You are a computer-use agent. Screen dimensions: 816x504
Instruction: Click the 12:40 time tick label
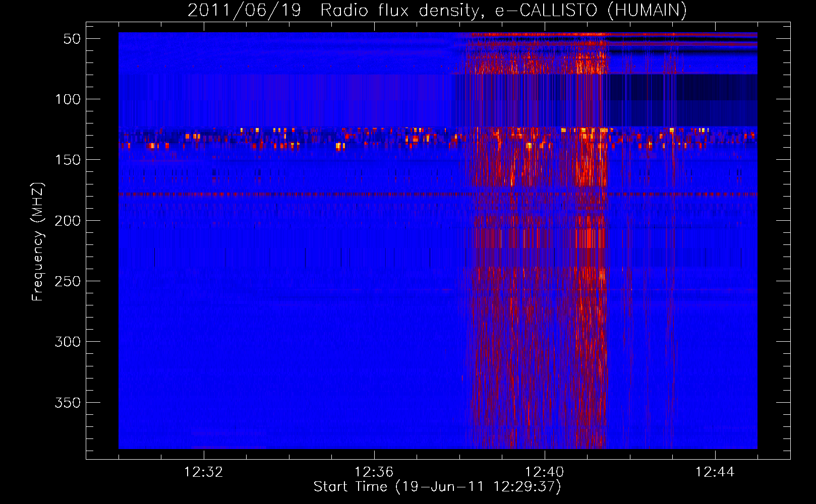[x=545, y=472]
